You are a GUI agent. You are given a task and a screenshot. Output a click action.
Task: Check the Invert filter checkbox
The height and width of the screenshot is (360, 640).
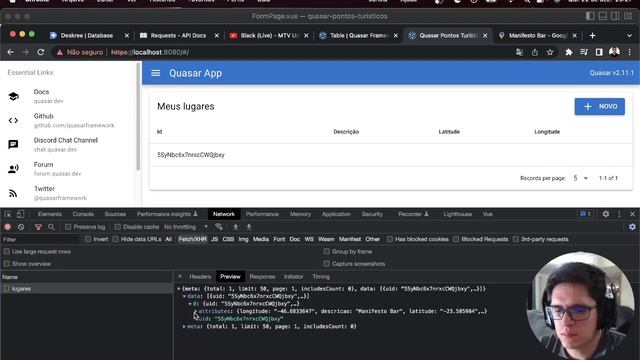coord(88,239)
